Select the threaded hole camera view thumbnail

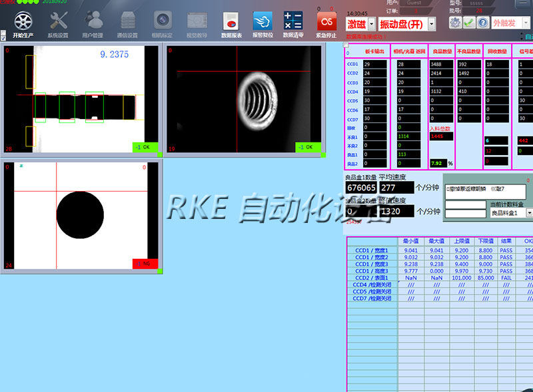coord(244,98)
